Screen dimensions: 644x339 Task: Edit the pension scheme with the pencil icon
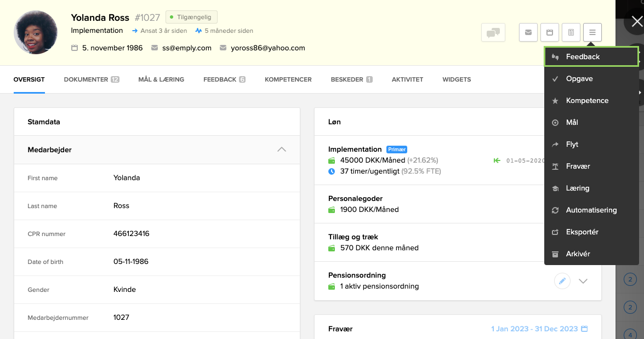click(x=562, y=280)
